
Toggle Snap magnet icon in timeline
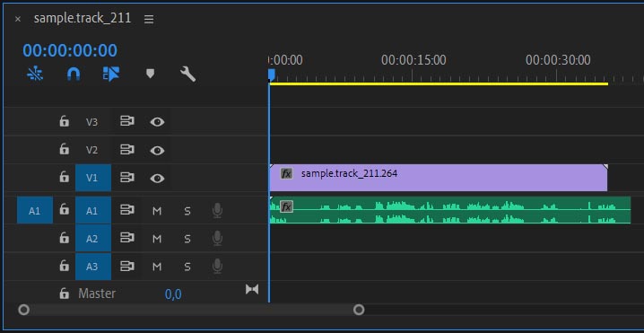pos(74,74)
